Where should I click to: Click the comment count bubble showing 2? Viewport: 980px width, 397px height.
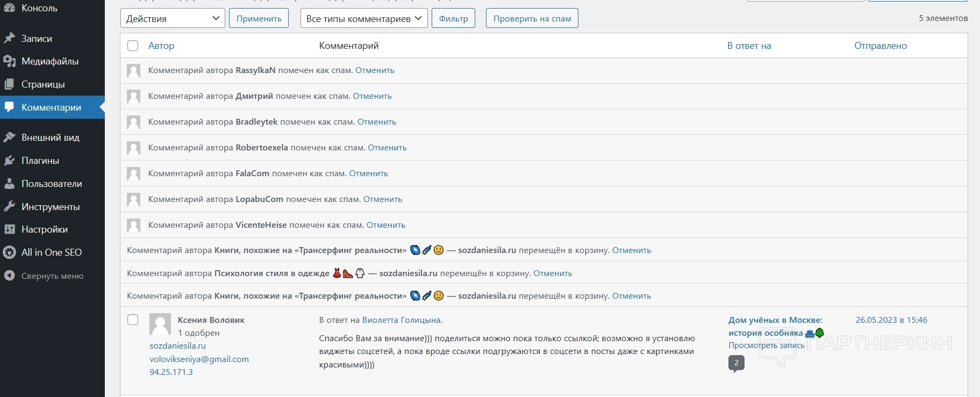click(x=736, y=363)
